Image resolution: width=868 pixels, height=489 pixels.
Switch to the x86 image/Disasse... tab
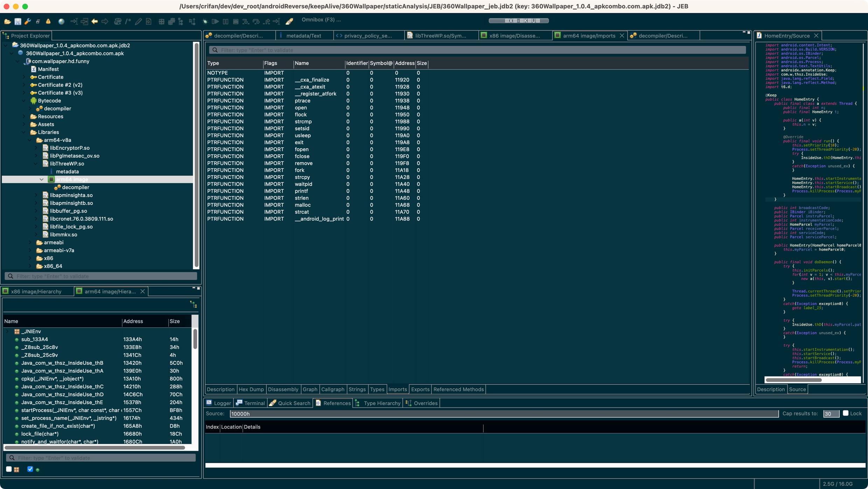(x=514, y=36)
